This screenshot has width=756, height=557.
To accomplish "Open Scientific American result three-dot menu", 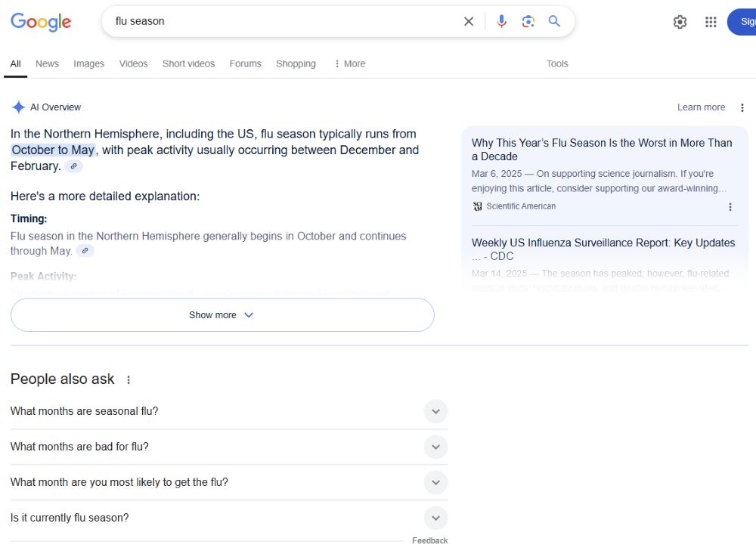I will tap(730, 207).
